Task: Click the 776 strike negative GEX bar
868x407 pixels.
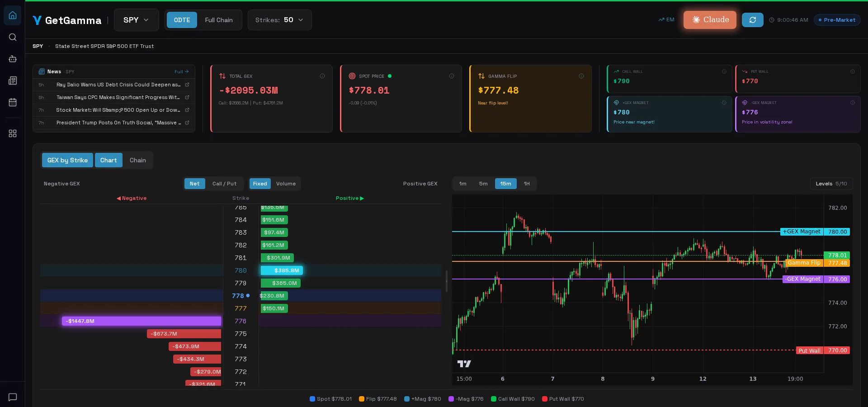Action: tap(142, 321)
